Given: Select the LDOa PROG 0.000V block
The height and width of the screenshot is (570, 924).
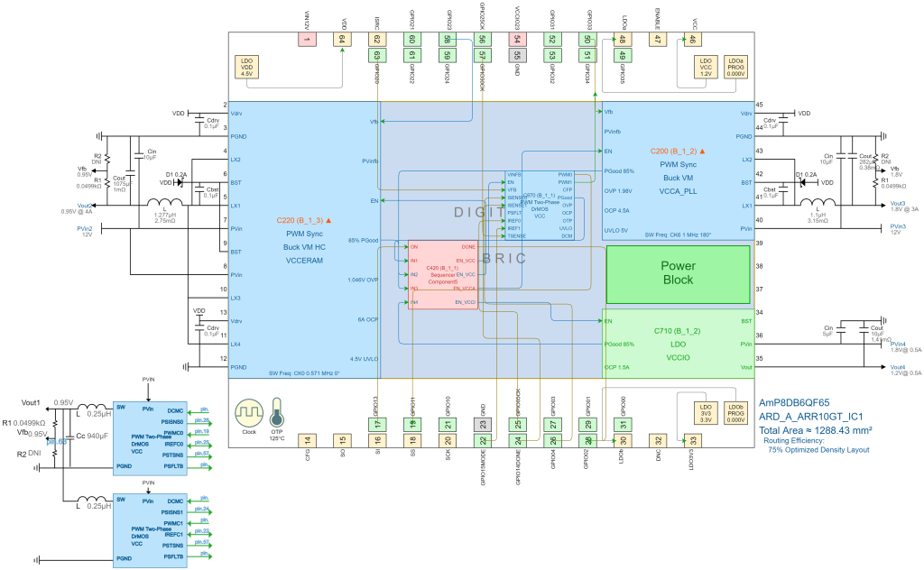Looking at the screenshot, I should point(735,67).
